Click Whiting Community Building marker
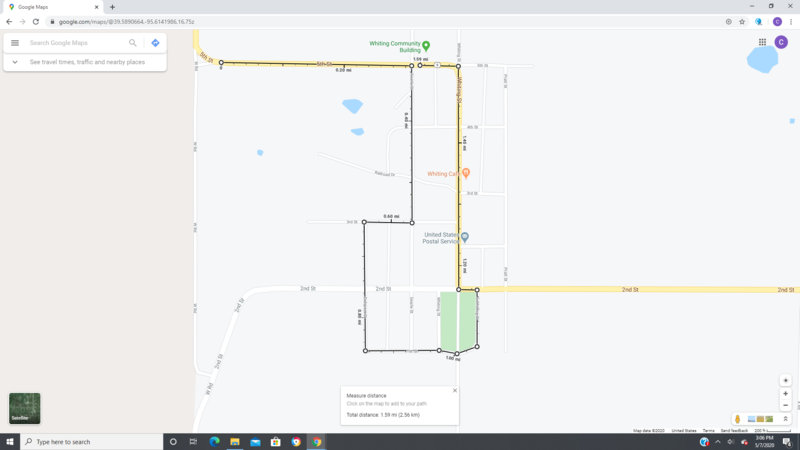This screenshot has width=800, height=450. click(x=426, y=46)
